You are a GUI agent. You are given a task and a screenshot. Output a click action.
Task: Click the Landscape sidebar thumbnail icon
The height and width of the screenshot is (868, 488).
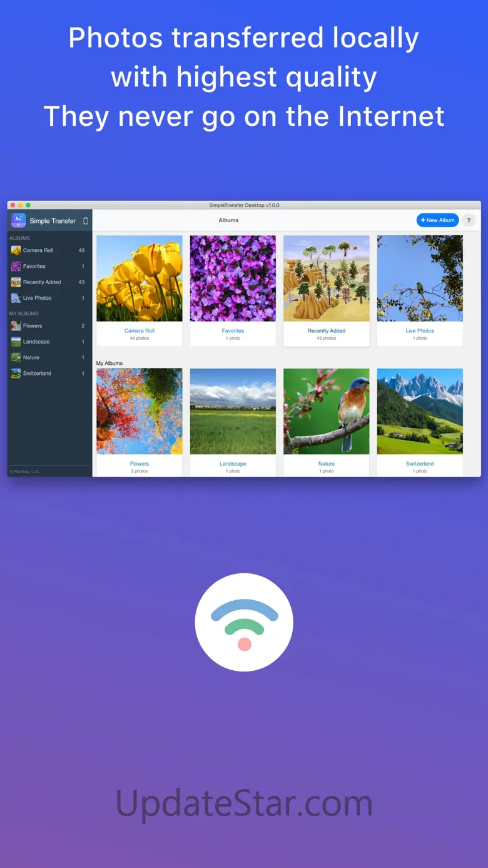tap(16, 342)
